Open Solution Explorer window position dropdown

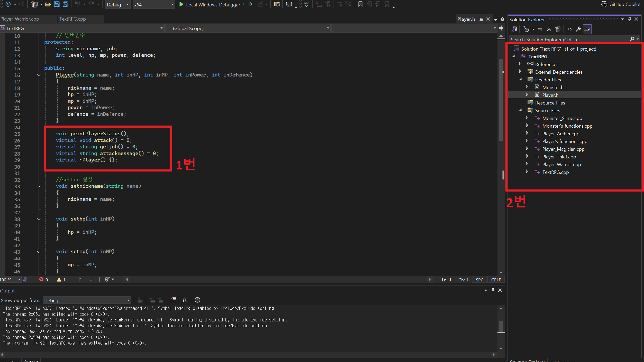pyautogui.click(x=622, y=19)
